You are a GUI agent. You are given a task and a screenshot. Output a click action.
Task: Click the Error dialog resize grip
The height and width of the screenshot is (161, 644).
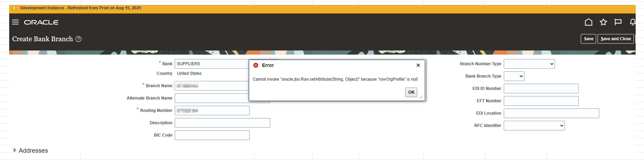(x=421, y=97)
